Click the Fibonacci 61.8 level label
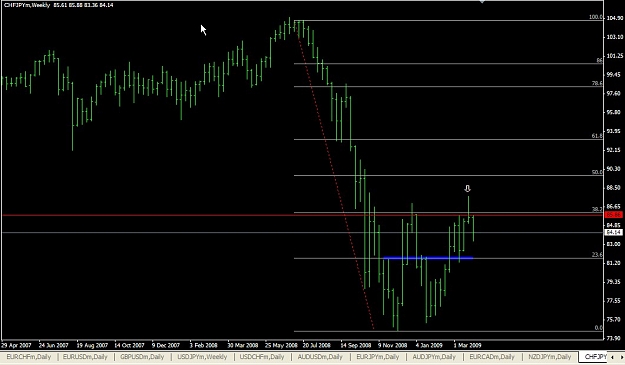Screen dimensions: 625x365 coord(597,136)
